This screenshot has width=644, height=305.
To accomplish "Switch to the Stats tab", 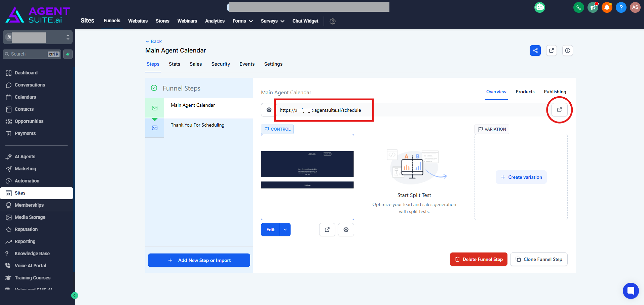I will 175,64.
